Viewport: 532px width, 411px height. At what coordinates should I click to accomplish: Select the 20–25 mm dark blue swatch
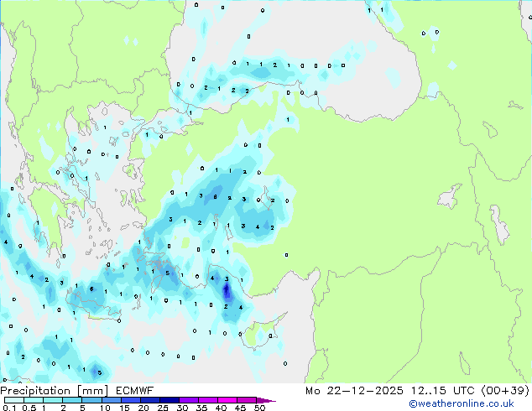tap(149, 400)
